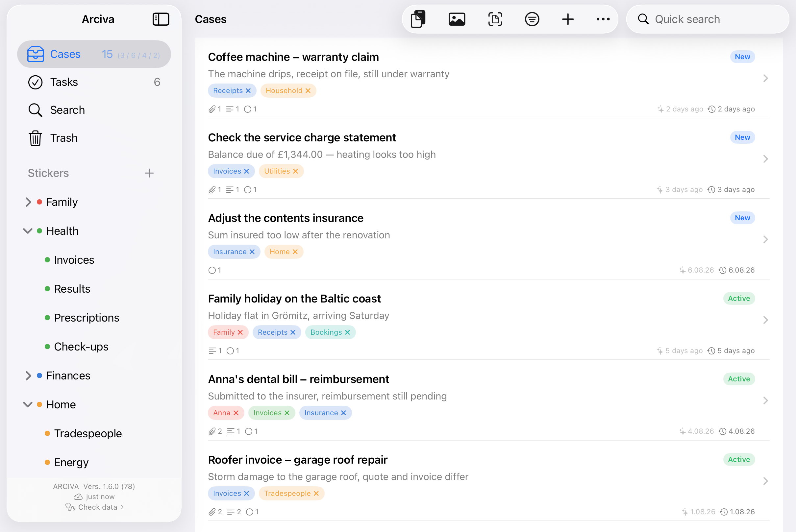Remove Receipts tag from Baltic holiday case

click(293, 332)
